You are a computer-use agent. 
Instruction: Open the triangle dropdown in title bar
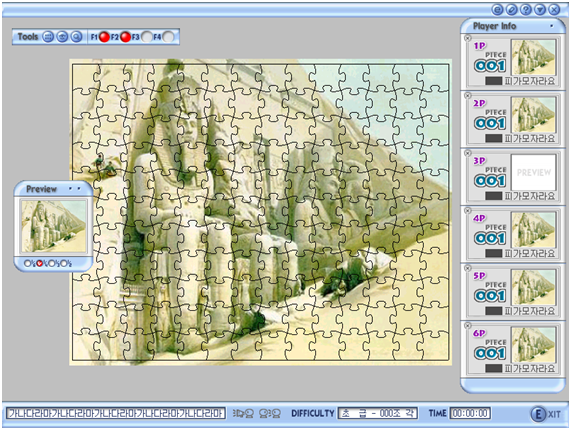(540, 9)
